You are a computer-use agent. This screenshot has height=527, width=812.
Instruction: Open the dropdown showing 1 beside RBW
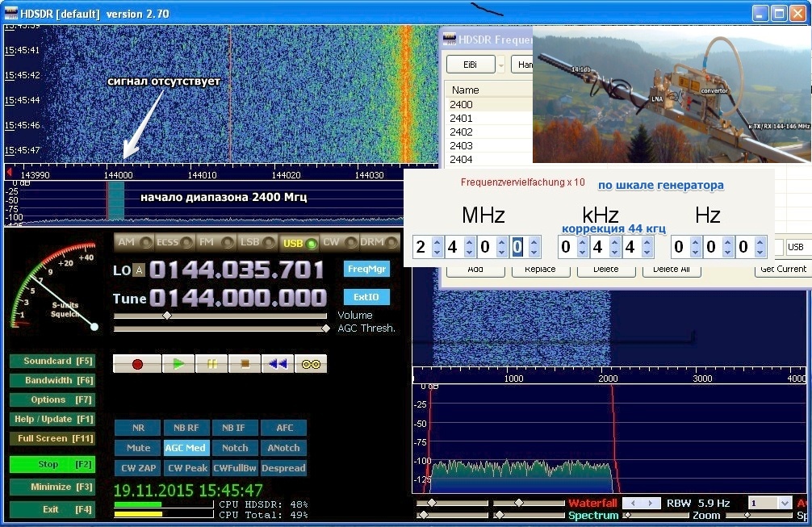tap(785, 503)
